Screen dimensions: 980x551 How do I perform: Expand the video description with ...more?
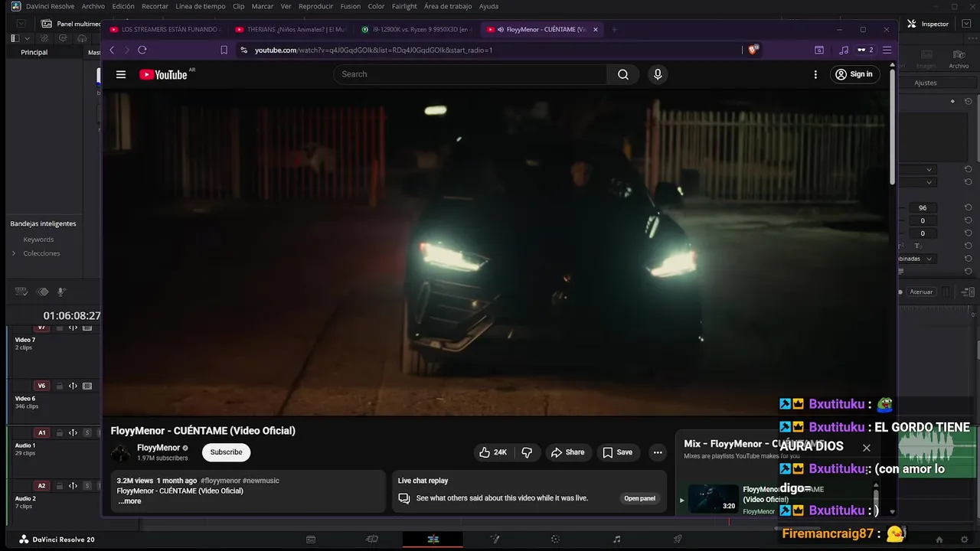(x=129, y=501)
